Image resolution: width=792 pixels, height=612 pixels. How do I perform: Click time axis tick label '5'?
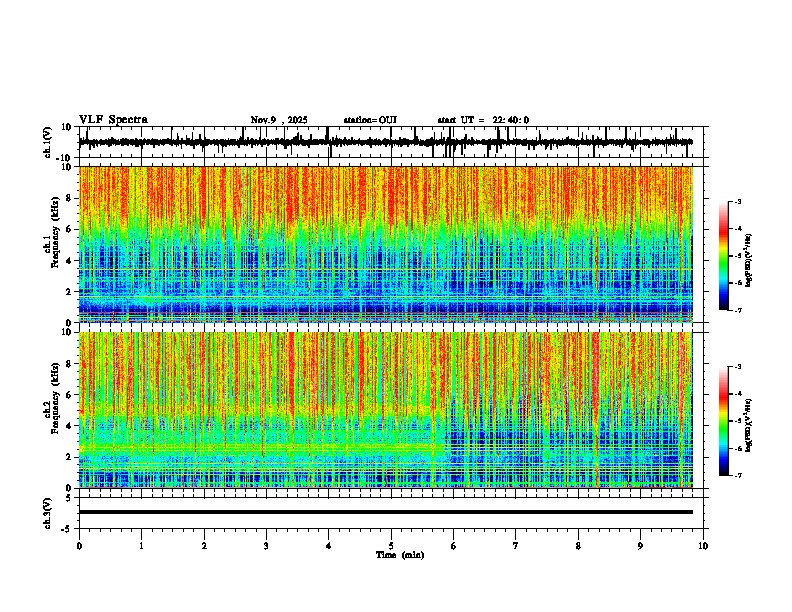pyautogui.click(x=391, y=546)
